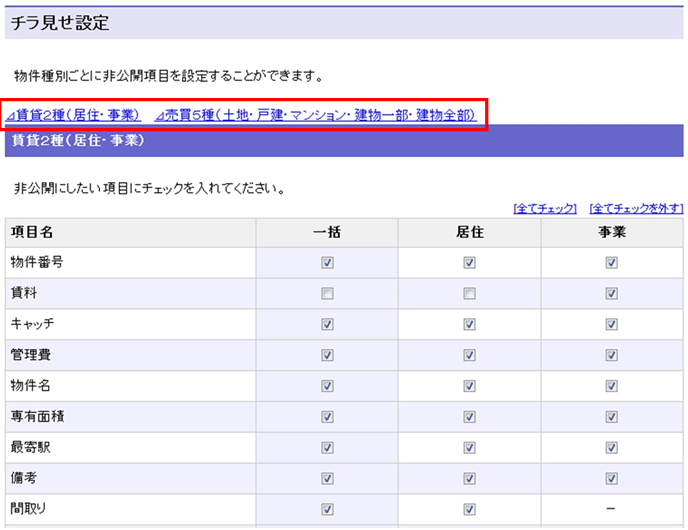Toggle キャッチ checkbox in 居住 column
The image size is (688, 530).
tap(469, 324)
